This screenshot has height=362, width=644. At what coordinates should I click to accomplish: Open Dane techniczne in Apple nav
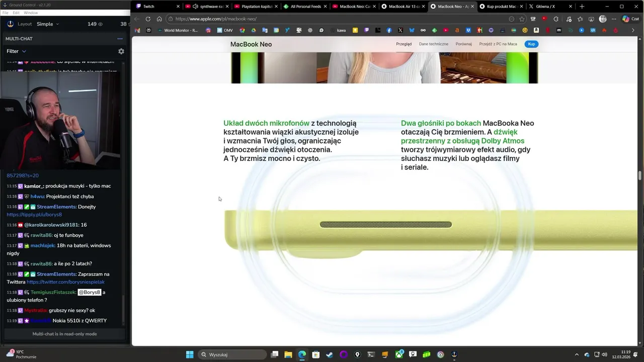(x=434, y=44)
